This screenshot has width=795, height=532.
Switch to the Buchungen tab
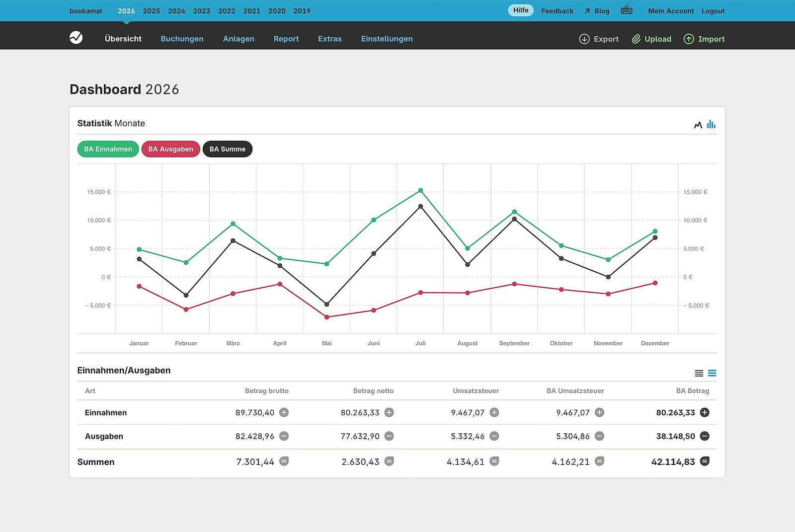(x=182, y=39)
